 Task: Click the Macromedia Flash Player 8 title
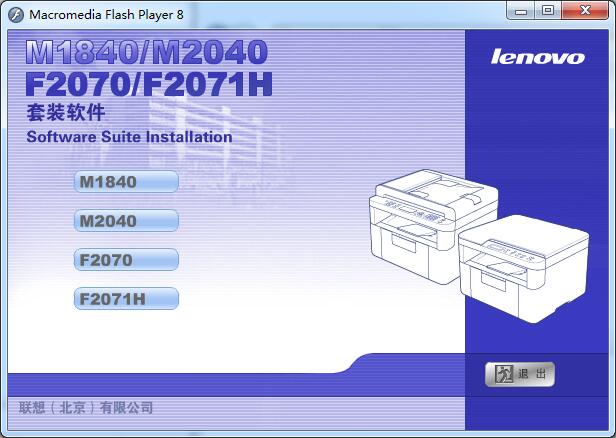point(106,15)
